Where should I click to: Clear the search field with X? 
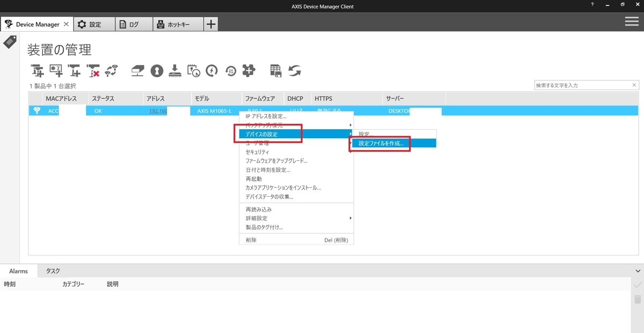(x=634, y=85)
